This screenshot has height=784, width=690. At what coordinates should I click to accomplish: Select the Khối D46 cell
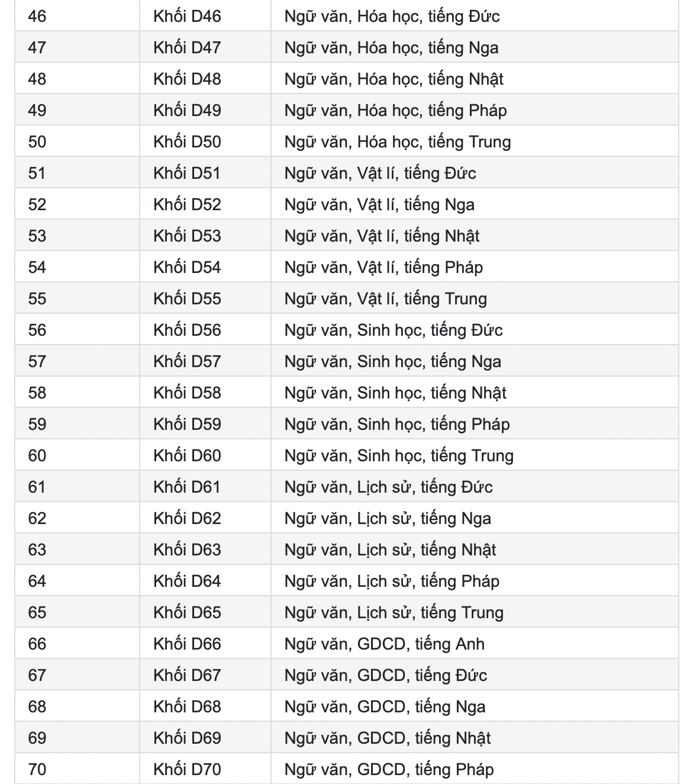tap(205, 16)
